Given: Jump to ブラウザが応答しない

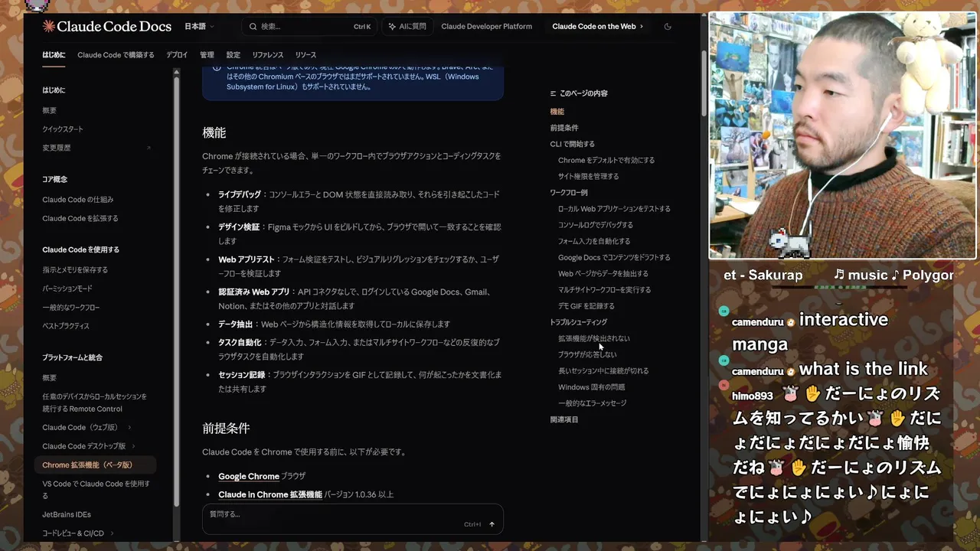Looking at the screenshot, I should 587,354.
